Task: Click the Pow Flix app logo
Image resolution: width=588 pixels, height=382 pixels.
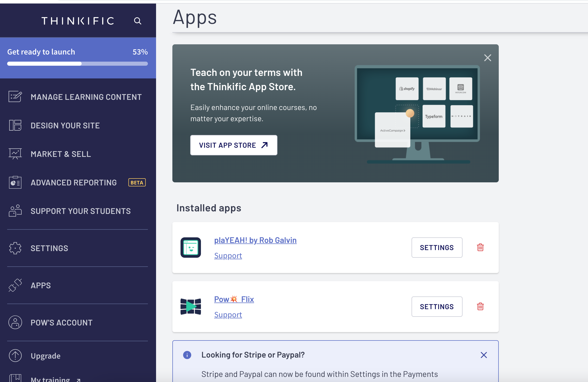Action: point(191,307)
